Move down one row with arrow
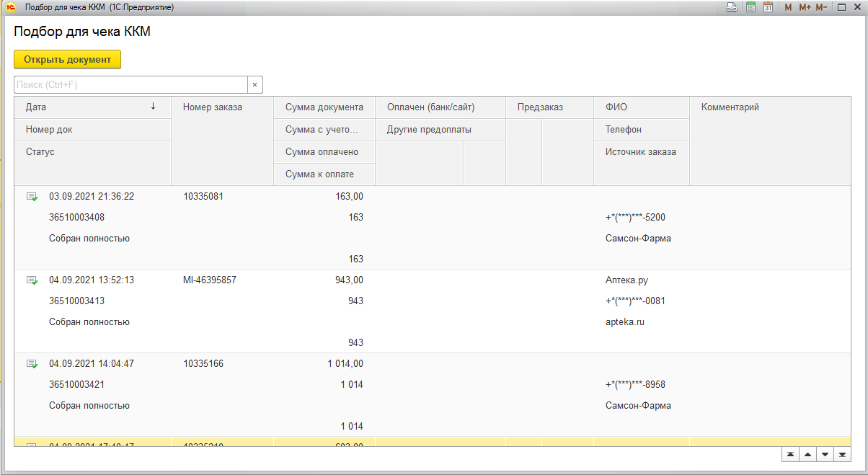This screenshot has width=868, height=475. pyautogui.click(x=825, y=454)
